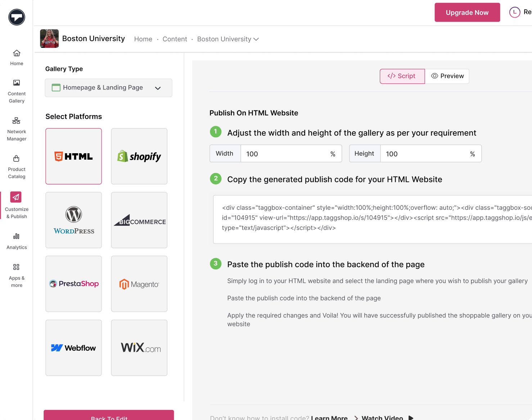This screenshot has height=420, width=532.
Task: Click the 'Publish On HTML Website' heading
Action: tap(254, 113)
